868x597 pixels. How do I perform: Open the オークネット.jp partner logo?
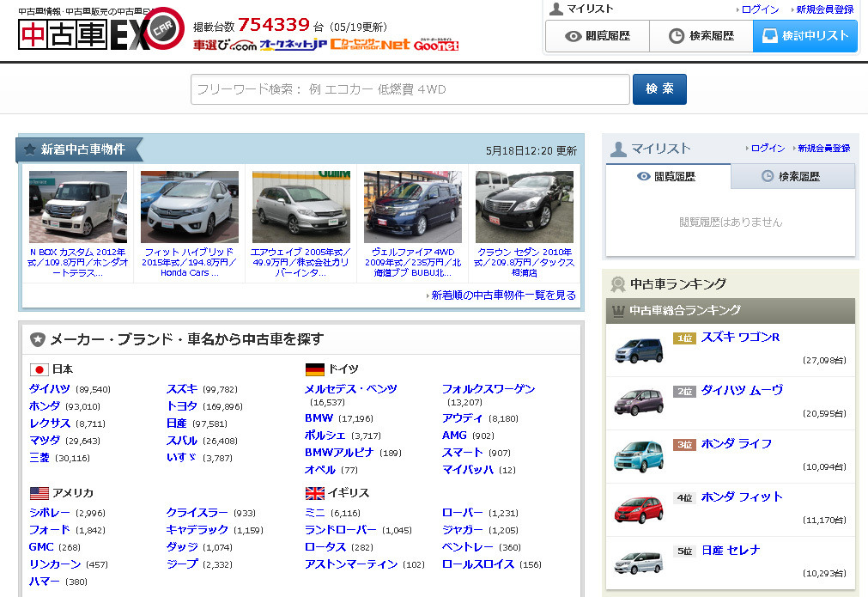(293, 45)
